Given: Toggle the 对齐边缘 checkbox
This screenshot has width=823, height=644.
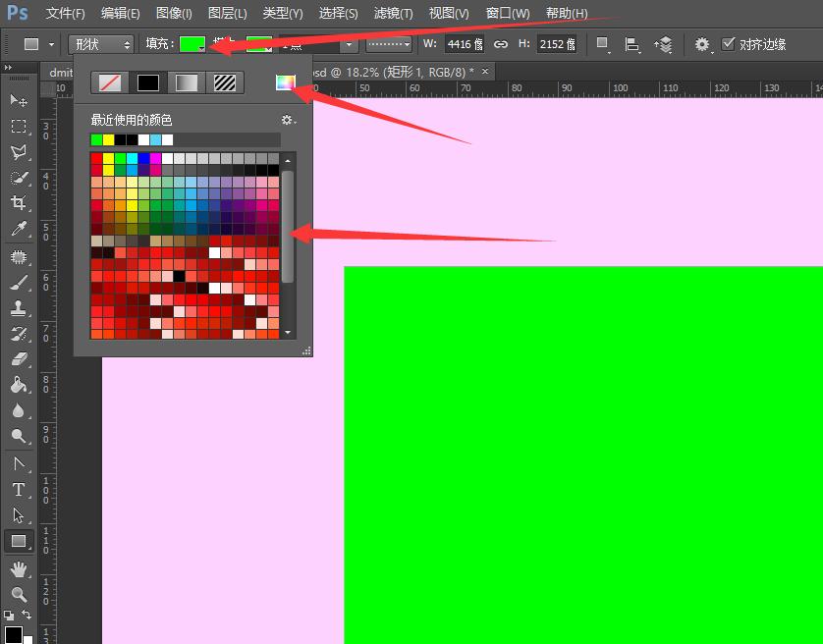Looking at the screenshot, I should 728,44.
